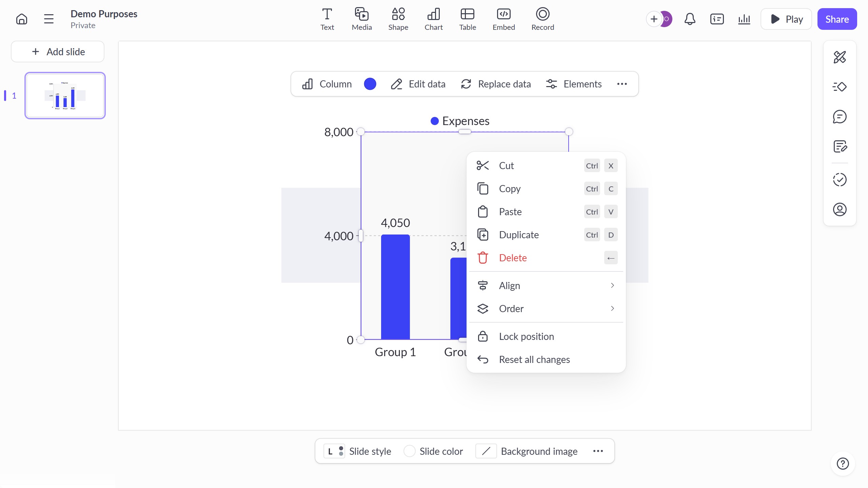Open the Media insert tool
This screenshot has width=868, height=488.
(361, 19)
